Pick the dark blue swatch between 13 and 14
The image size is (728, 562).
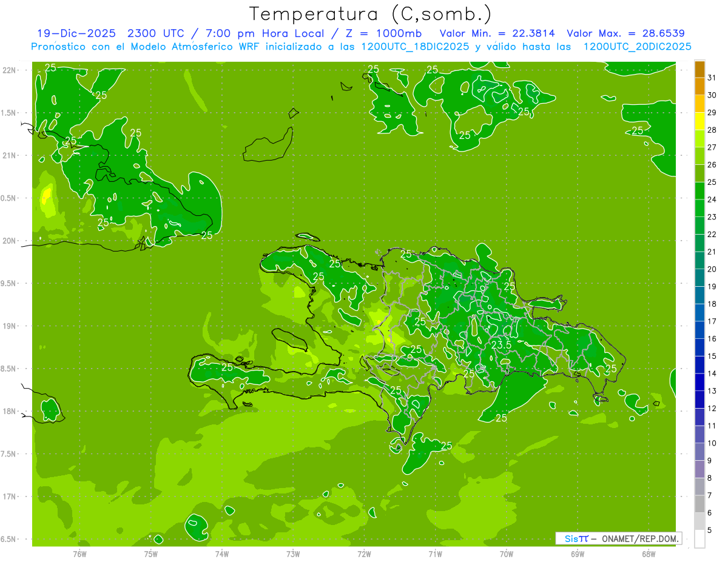coord(699,382)
